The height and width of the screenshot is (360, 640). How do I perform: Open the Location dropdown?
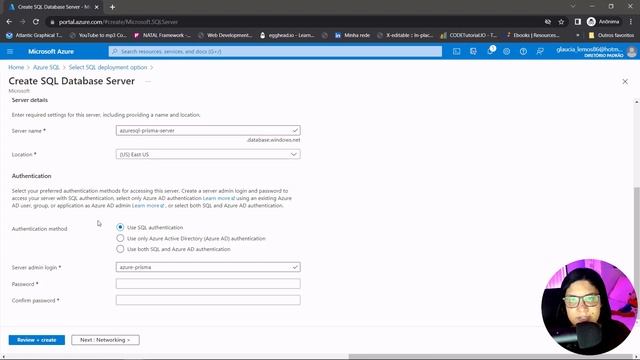tap(208, 154)
